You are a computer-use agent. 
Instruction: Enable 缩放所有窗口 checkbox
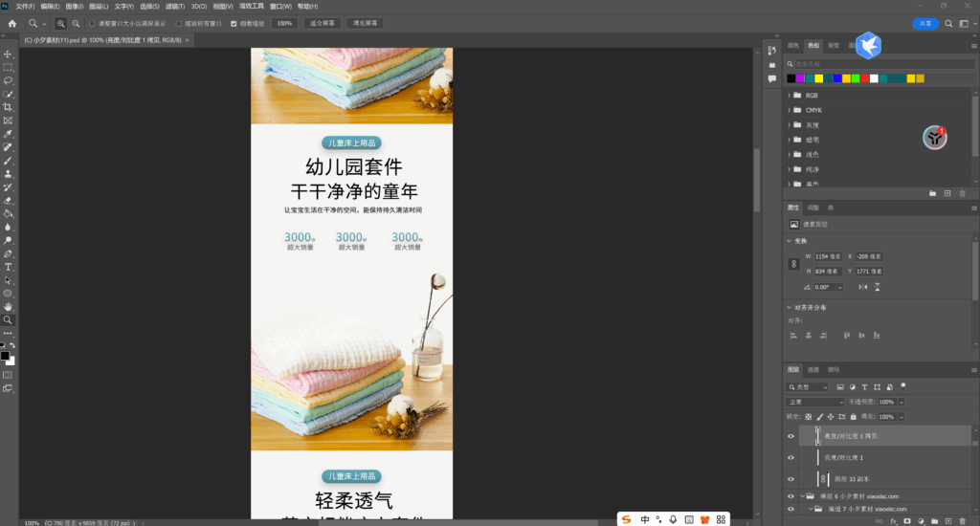click(179, 24)
